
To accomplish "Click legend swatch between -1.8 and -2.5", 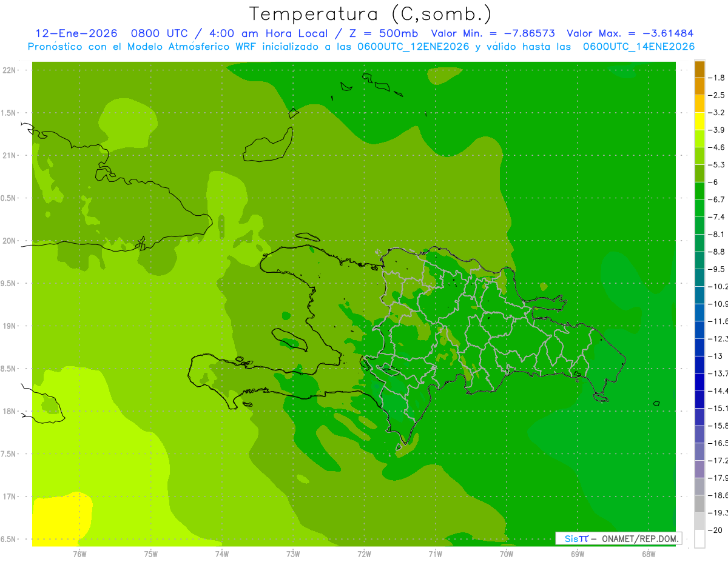I will point(699,86).
